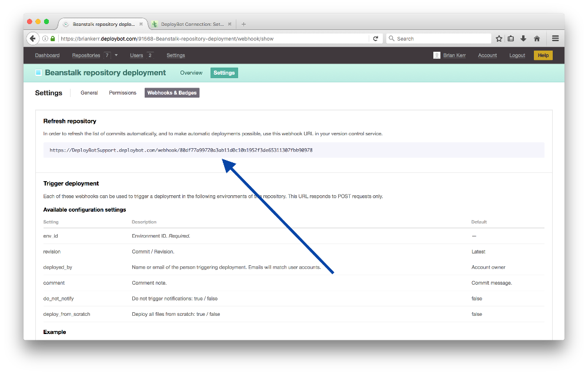The width and height of the screenshot is (588, 374).
Task: Click the revision setting name
Action: click(52, 252)
